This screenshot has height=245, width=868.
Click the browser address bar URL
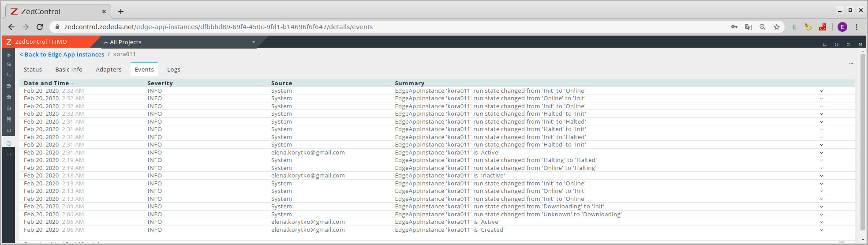218,27
